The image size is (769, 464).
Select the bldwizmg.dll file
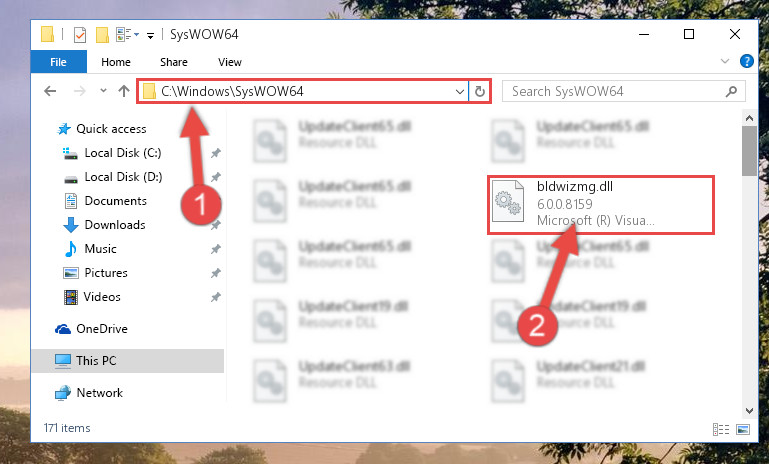pyautogui.click(x=600, y=204)
